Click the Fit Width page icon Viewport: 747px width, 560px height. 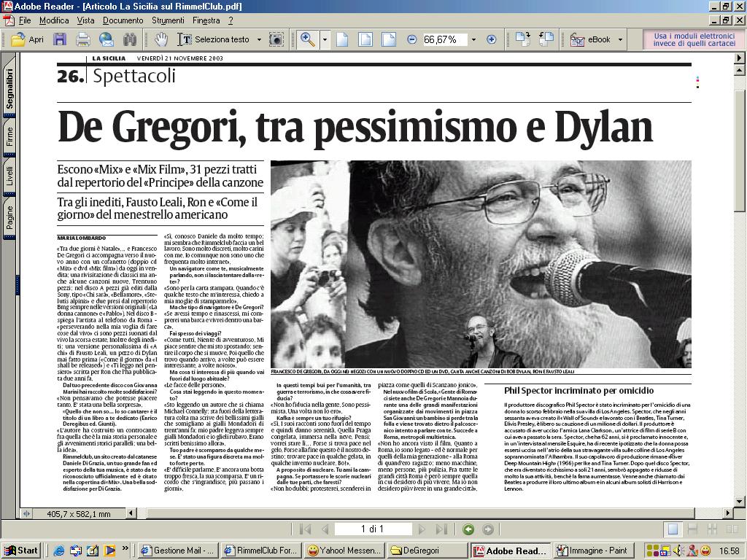(389, 39)
